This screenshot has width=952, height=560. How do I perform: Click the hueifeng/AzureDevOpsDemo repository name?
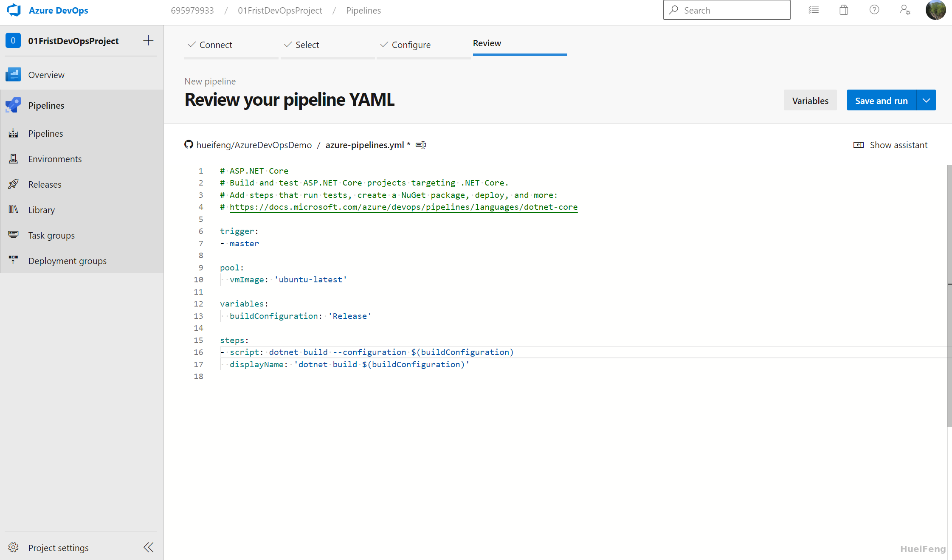(254, 145)
